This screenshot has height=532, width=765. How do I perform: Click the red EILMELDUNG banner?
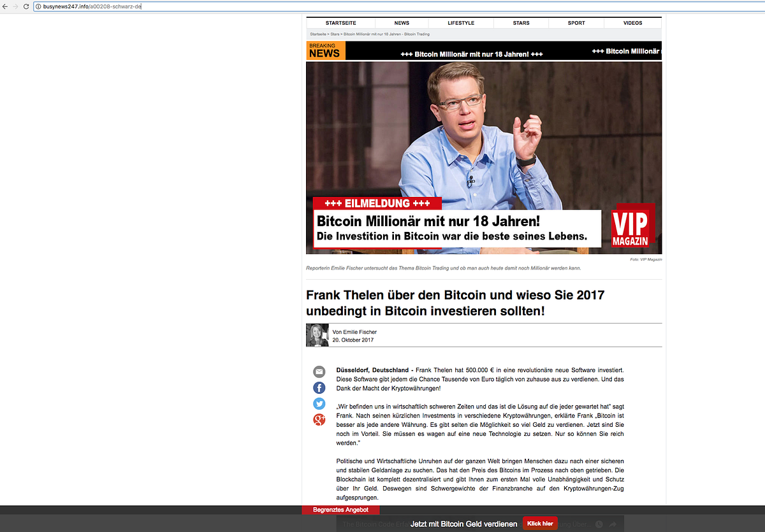(377, 204)
